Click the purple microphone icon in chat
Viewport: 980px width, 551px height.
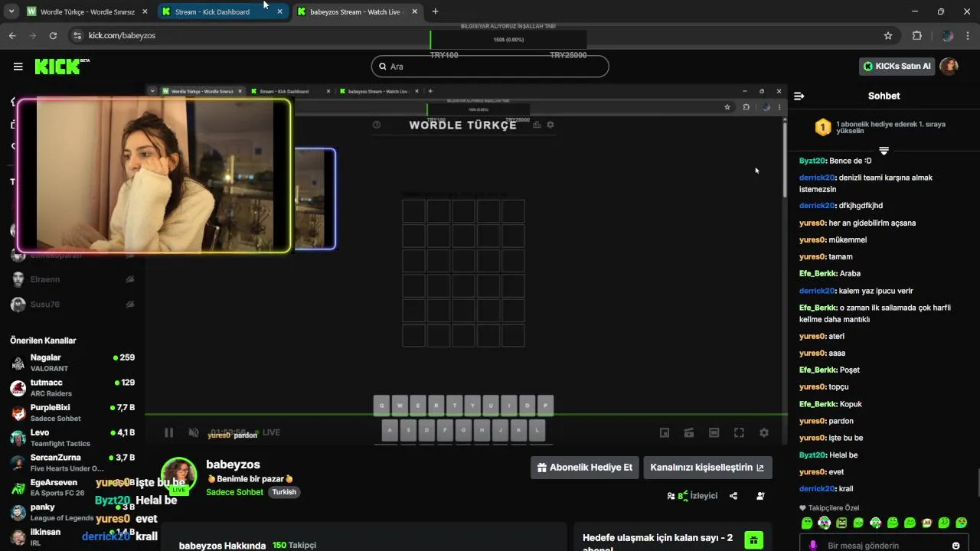coord(813,545)
